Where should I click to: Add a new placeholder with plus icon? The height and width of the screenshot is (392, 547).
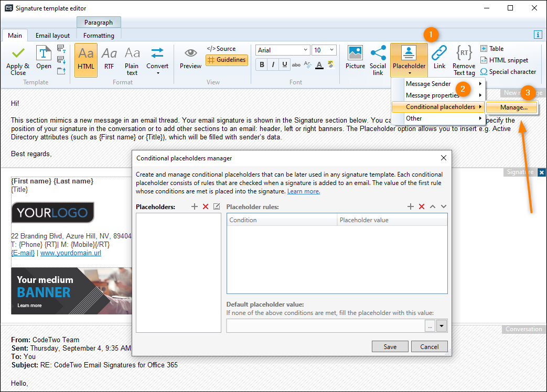(x=195, y=206)
